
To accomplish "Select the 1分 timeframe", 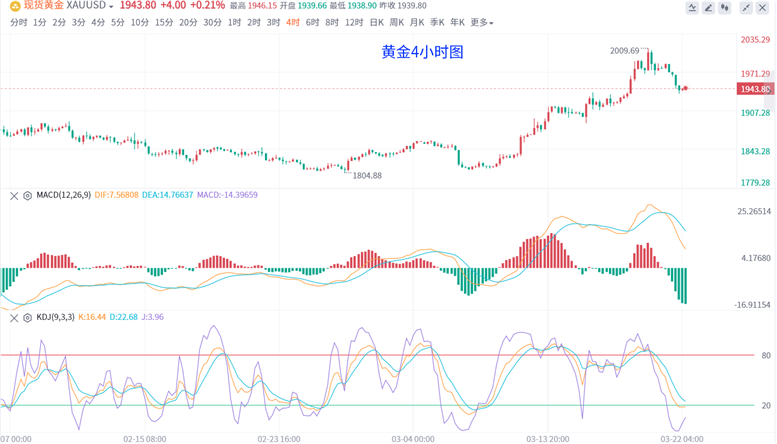I will pyautogui.click(x=40, y=22).
